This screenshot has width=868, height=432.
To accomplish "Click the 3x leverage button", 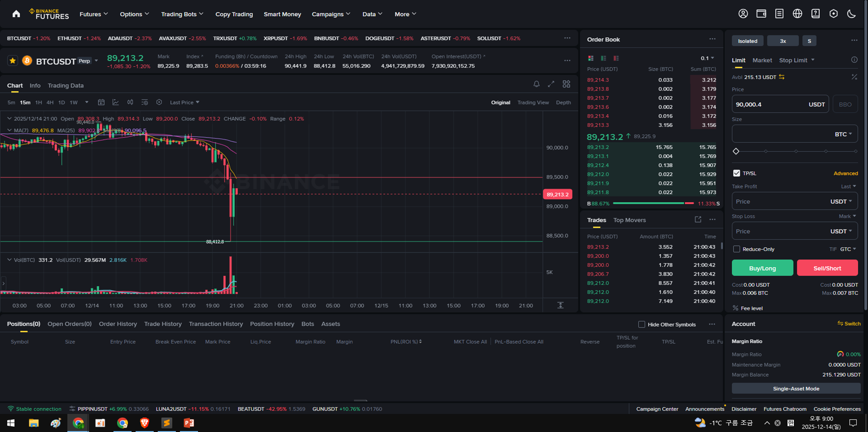I will click(783, 41).
